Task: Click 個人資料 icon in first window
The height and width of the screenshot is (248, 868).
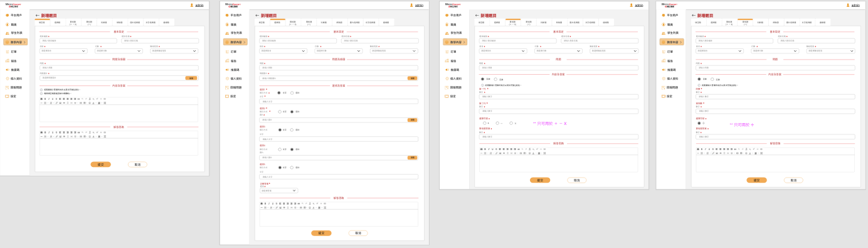Action: tap(8, 78)
